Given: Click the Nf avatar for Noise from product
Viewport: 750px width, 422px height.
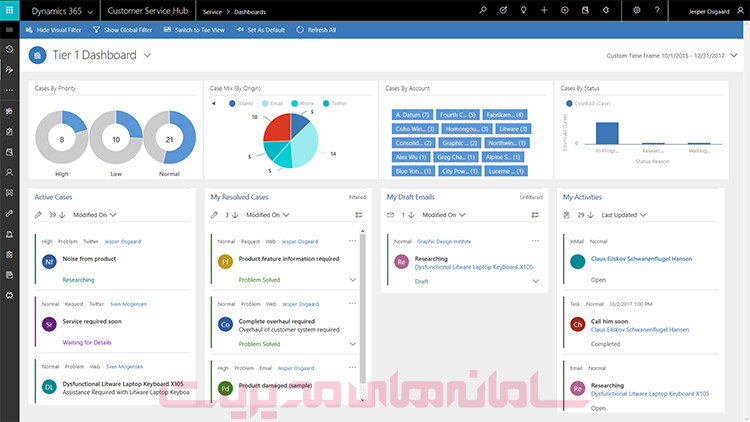Looking at the screenshot, I should pos(49,262).
